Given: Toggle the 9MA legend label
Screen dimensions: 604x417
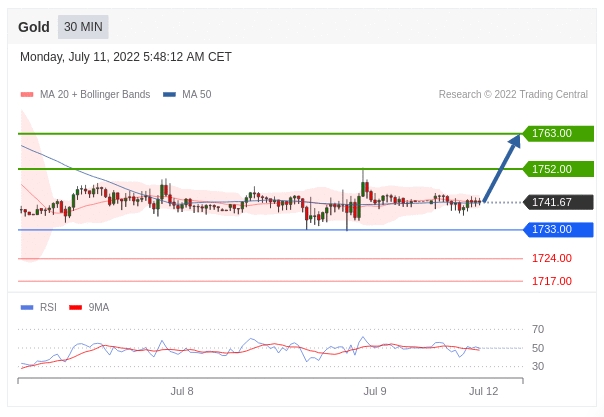Looking at the screenshot, I should [x=99, y=307].
